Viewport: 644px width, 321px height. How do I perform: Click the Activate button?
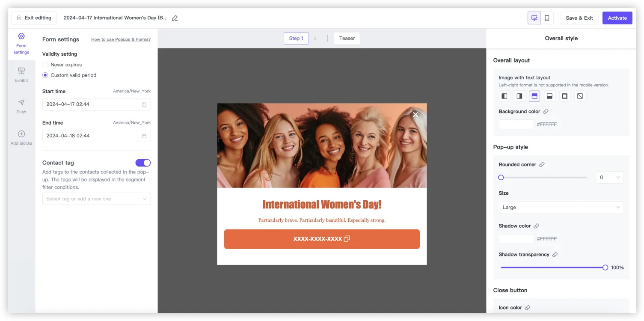[x=617, y=18]
